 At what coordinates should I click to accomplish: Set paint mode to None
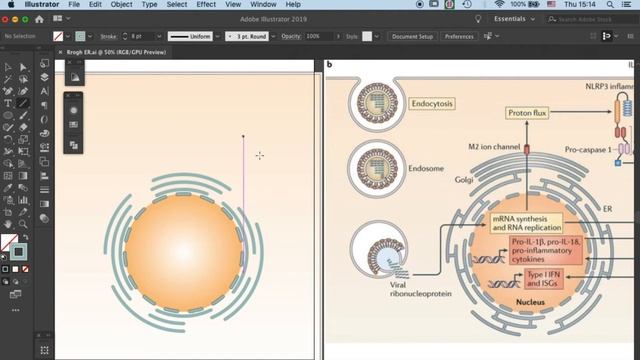pos(25,269)
